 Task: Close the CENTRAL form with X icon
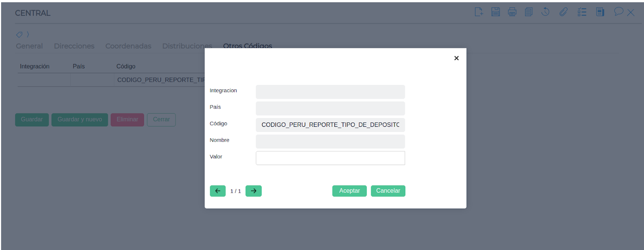point(631,13)
